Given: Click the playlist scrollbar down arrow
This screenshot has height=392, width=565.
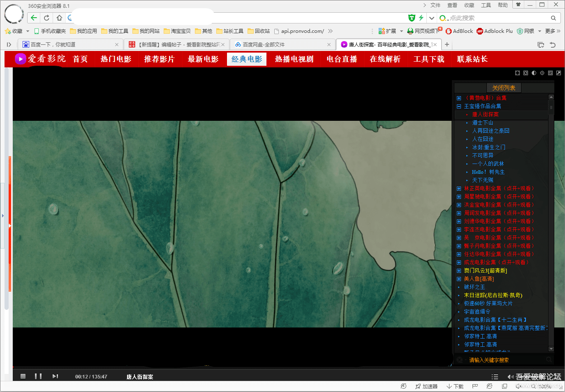Looking at the screenshot, I should click(x=551, y=349).
